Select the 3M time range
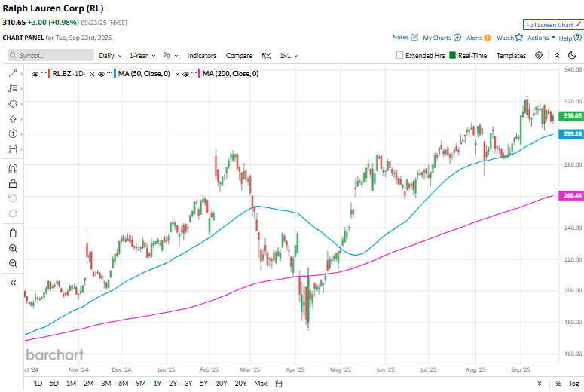This screenshot has height=392, width=584. pos(105,384)
